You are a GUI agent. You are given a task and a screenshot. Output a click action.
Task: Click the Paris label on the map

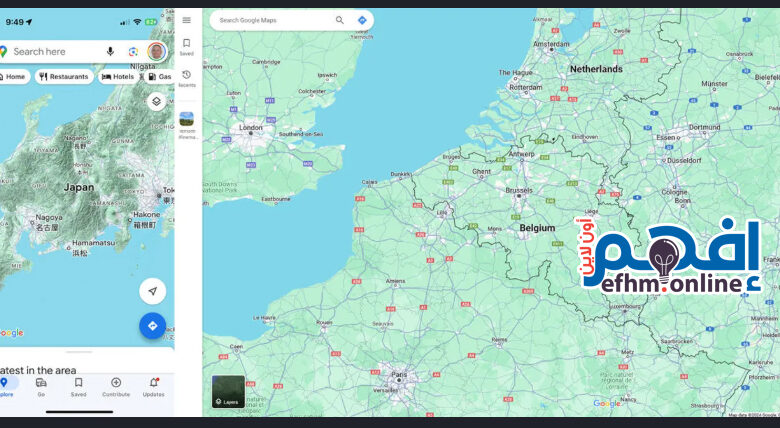coord(399,374)
